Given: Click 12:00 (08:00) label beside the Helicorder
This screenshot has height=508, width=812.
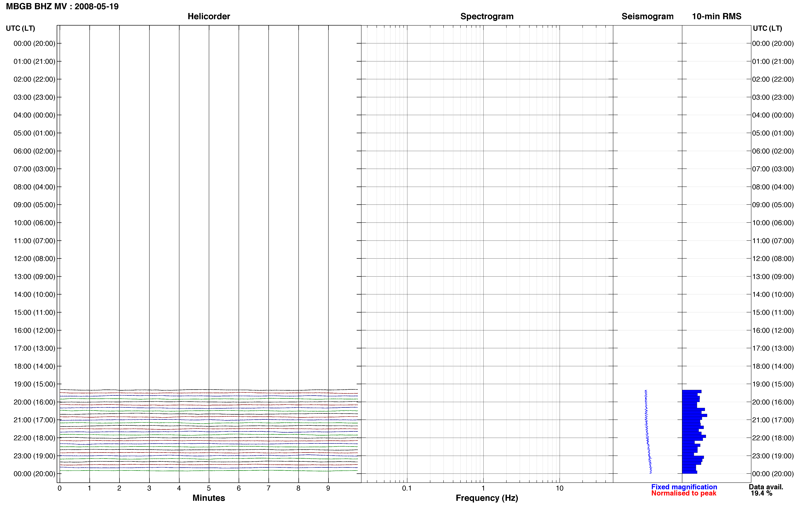Looking at the screenshot, I should click(x=34, y=259).
